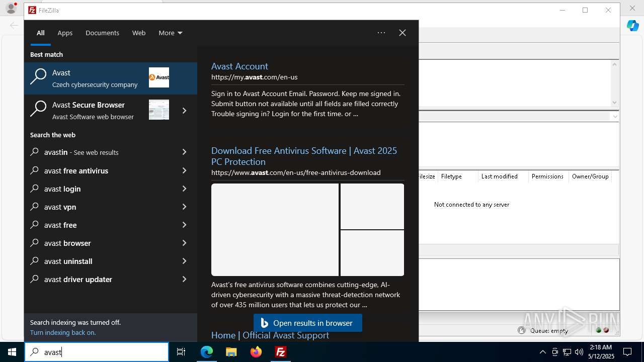
Task: Open Task View on the taskbar
Action: 181,352
